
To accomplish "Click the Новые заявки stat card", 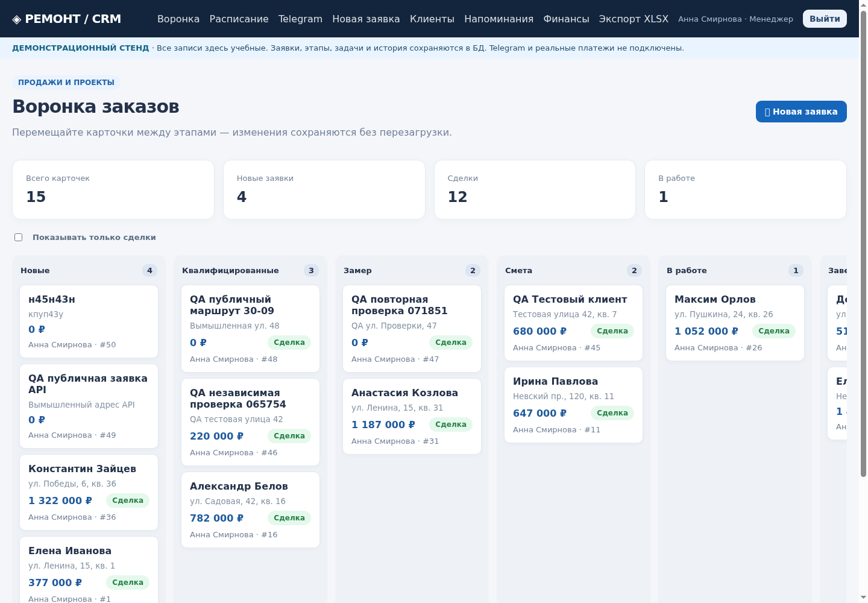I will tap(324, 189).
